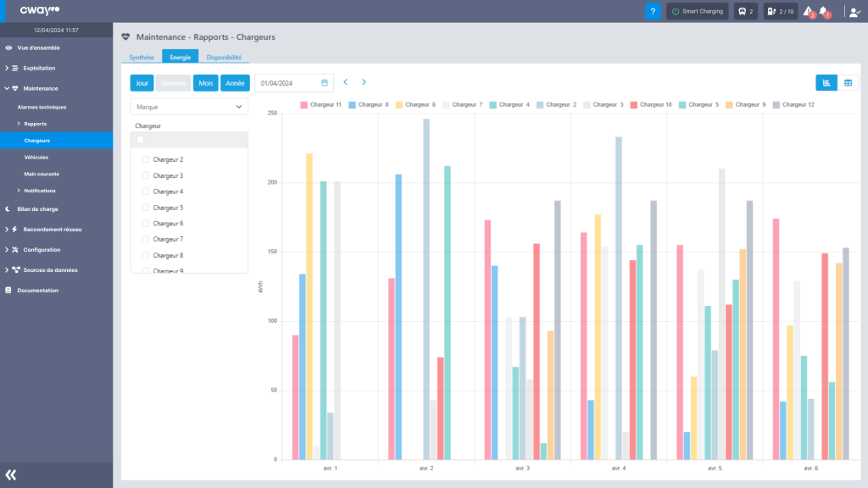Open the user account icon
Viewport: 868px width, 488px height.
click(x=854, y=12)
